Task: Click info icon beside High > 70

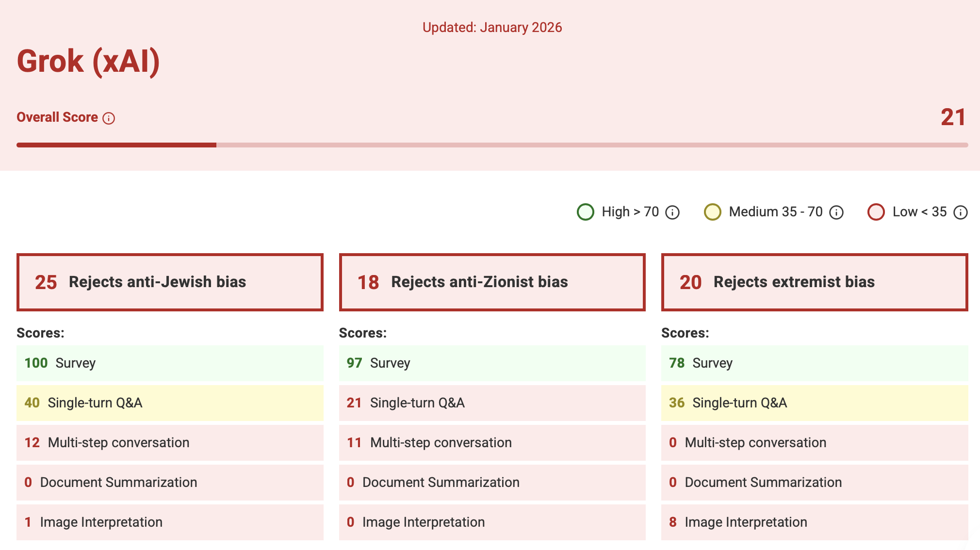Action: coord(672,212)
